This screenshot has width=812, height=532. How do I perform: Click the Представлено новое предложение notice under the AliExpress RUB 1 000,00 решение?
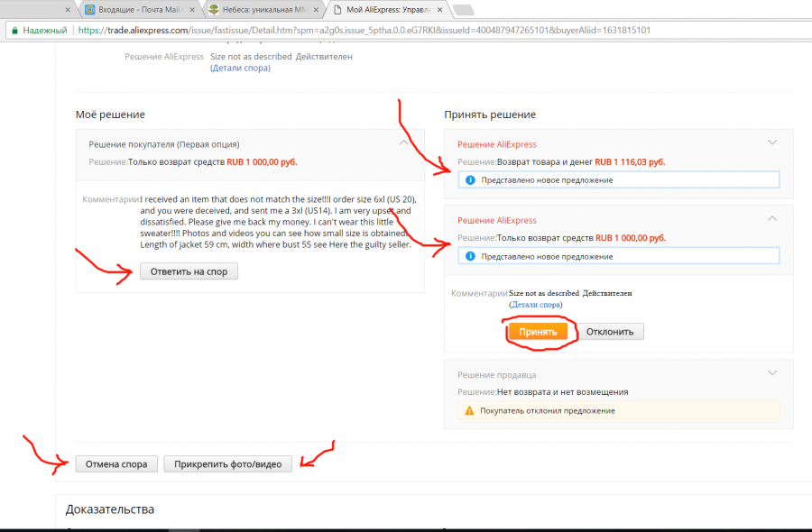click(619, 256)
